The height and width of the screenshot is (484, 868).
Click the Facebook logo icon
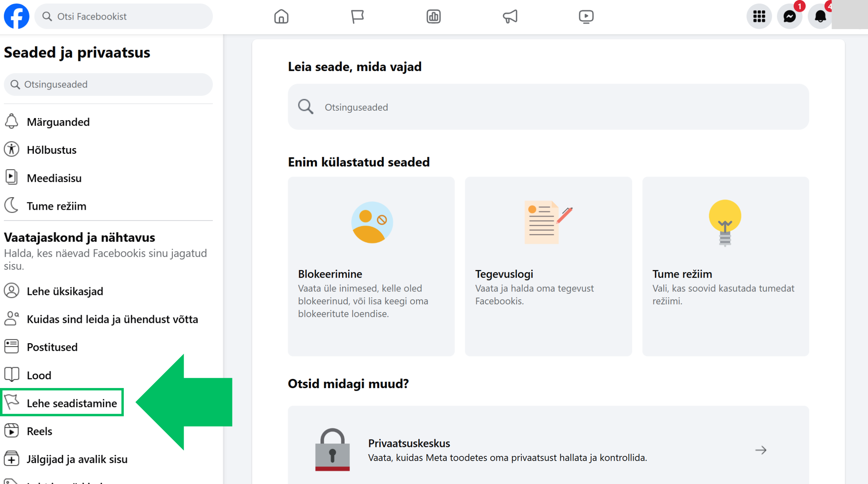point(16,16)
